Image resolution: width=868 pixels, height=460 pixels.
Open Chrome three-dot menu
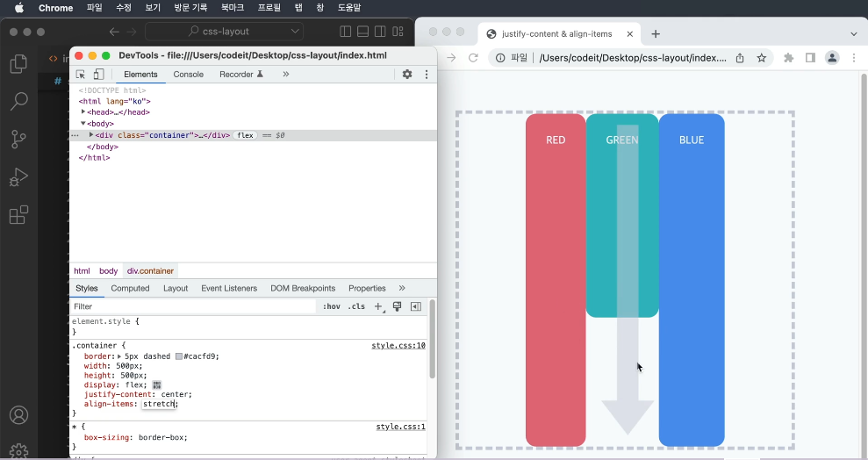854,58
